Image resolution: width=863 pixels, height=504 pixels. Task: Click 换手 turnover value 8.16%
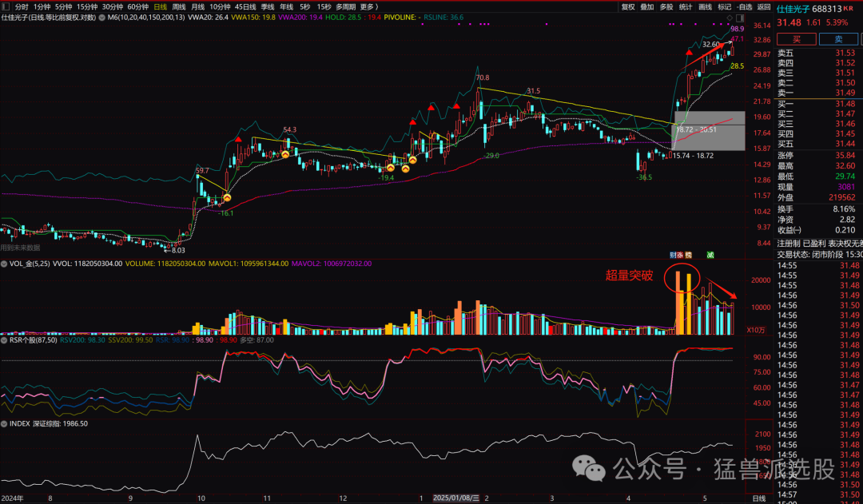tap(844, 209)
